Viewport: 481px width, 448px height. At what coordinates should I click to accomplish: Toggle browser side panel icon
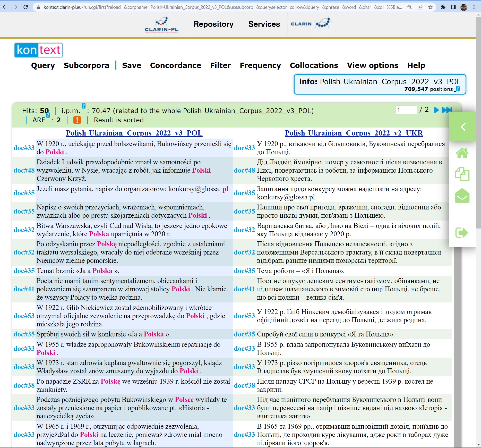pyautogui.click(x=453, y=7)
